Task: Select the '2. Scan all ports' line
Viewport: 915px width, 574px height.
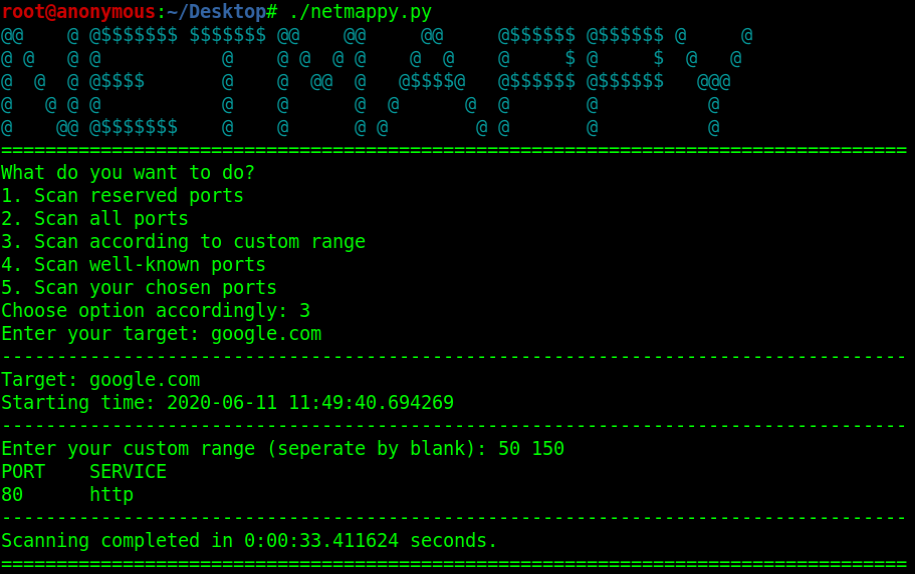Action: [95, 219]
